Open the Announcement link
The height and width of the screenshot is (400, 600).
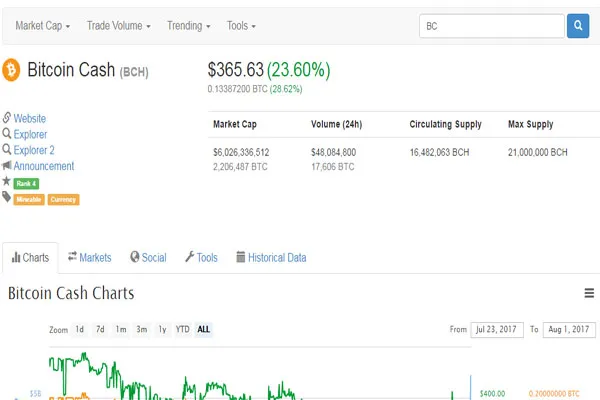44,166
